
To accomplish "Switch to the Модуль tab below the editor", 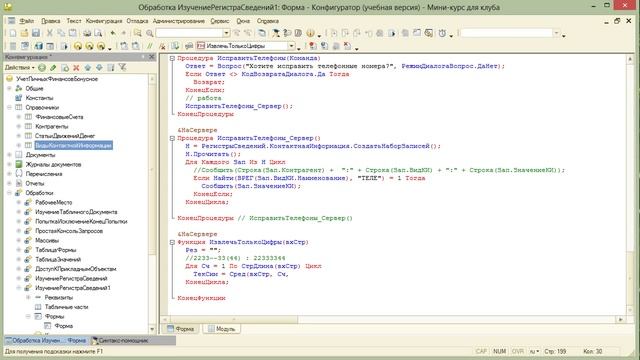I will click(222, 329).
